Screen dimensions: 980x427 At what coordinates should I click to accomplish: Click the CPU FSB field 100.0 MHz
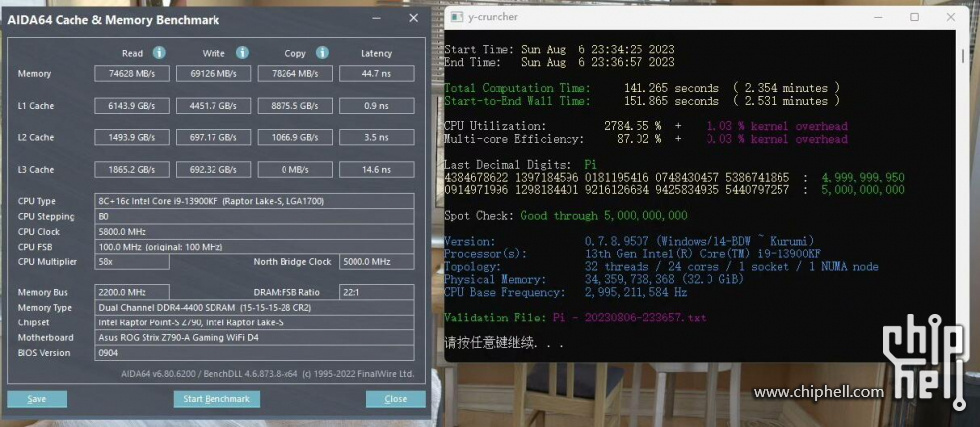[254, 246]
